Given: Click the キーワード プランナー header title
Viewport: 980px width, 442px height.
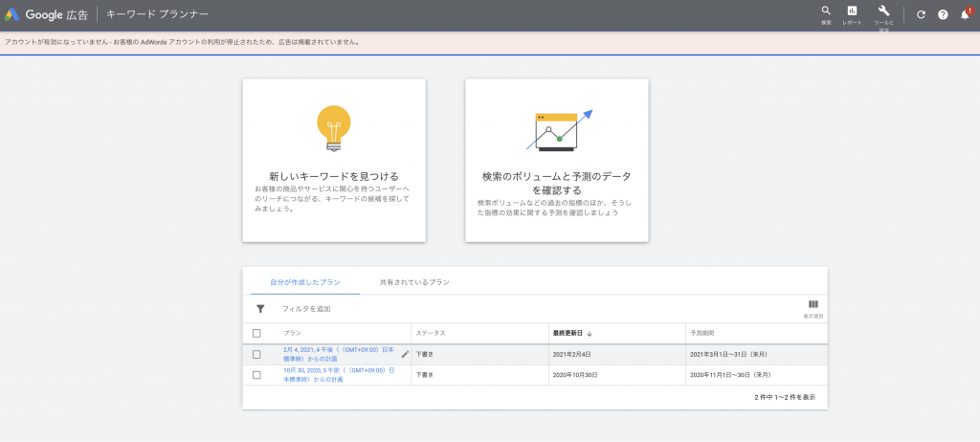Looking at the screenshot, I should click(x=158, y=13).
